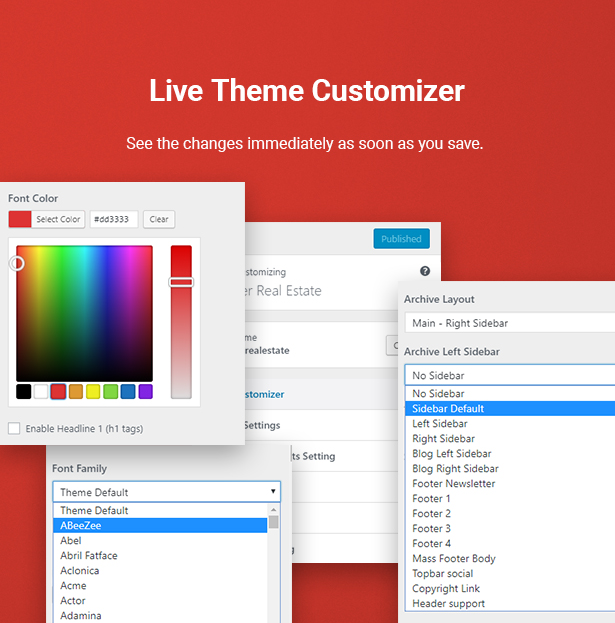This screenshot has width=615, height=623.
Task: Pick the green palette swatch
Action: (x=110, y=391)
